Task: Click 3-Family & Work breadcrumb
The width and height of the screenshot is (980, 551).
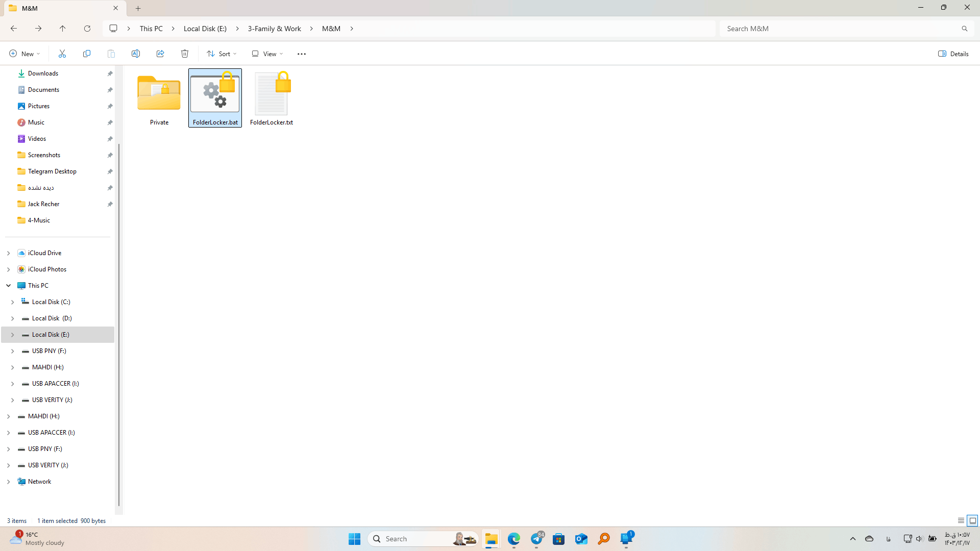Action: click(274, 29)
